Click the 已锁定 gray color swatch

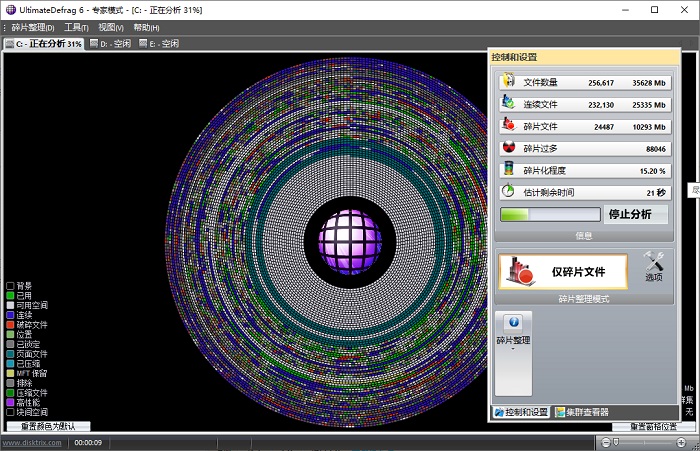coord(10,344)
